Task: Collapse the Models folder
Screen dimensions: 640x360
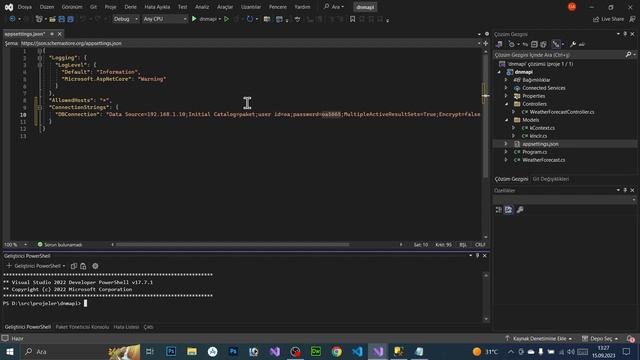Action: coord(506,120)
